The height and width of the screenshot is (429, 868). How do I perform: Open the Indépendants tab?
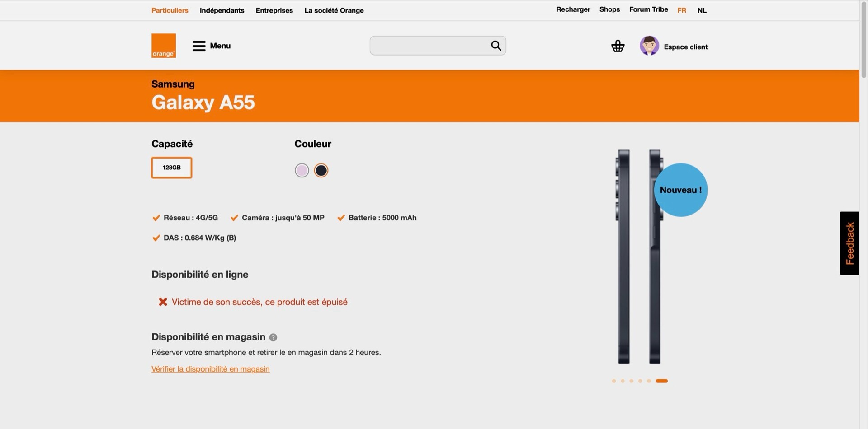pyautogui.click(x=222, y=10)
